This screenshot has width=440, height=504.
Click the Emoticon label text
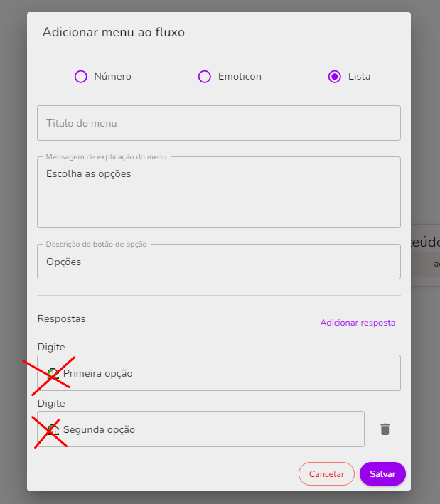point(240,77)
